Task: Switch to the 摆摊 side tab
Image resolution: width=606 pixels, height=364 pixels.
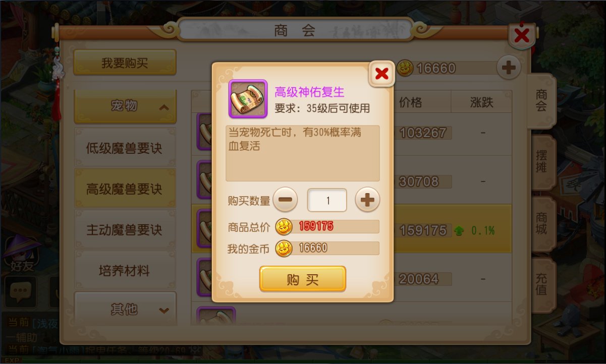Action: 542,162
